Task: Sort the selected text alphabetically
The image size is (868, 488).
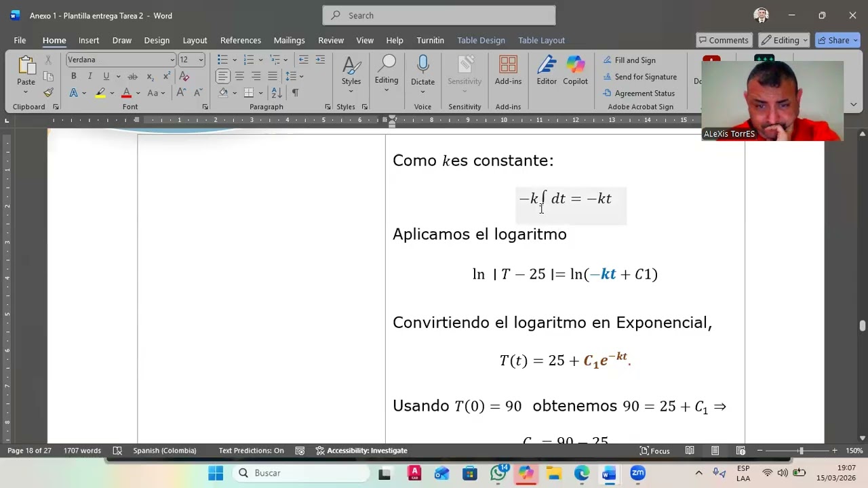Action: (277, 92)
